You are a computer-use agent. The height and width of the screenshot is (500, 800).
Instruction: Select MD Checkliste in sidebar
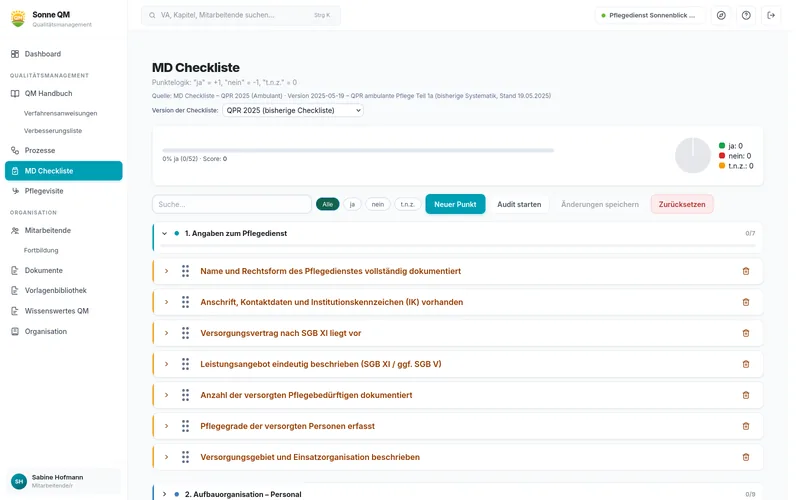click(63, 171)
